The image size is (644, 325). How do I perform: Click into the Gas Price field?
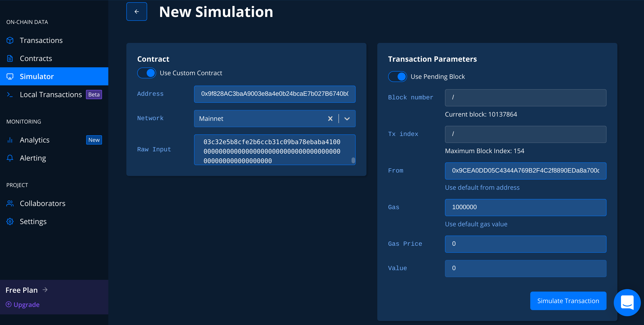coord(525,244)
